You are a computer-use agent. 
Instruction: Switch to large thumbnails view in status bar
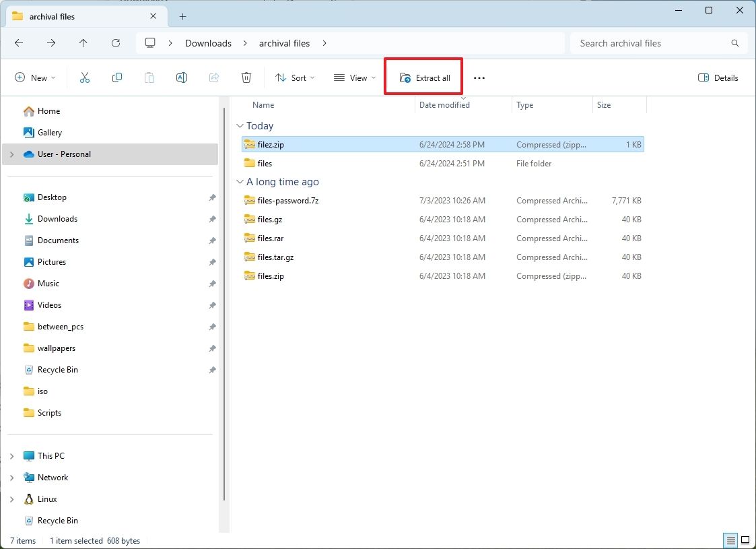(746, 540)
